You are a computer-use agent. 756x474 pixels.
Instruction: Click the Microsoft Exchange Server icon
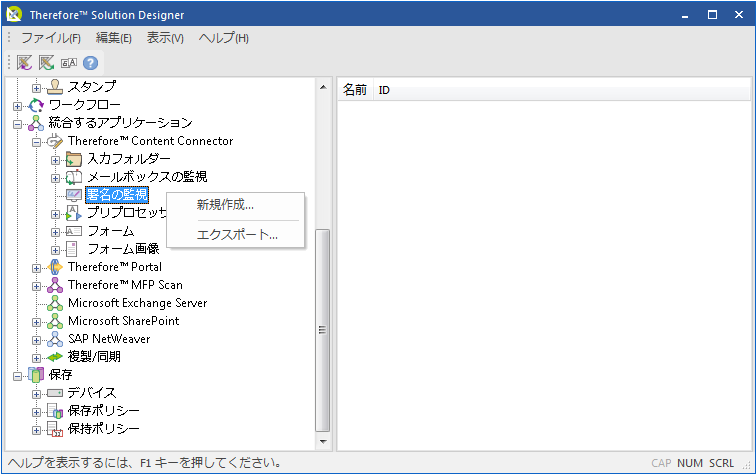point(55,303)
